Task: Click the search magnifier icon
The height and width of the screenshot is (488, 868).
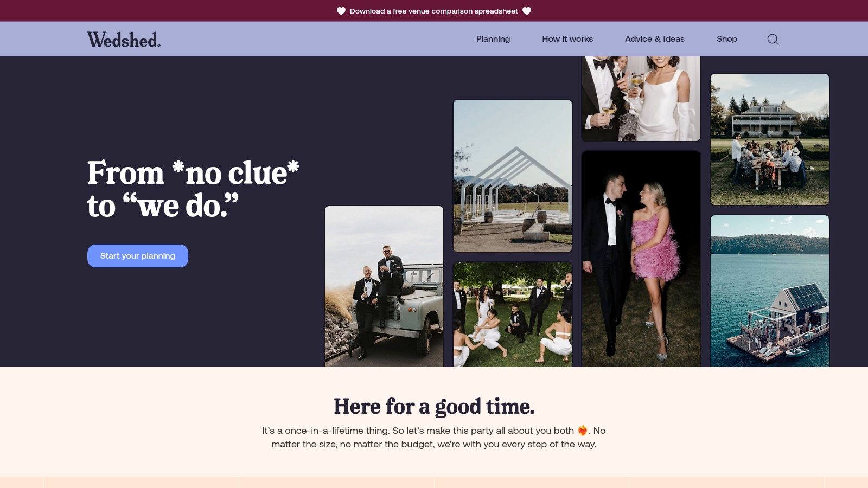Action: (773, 40)
